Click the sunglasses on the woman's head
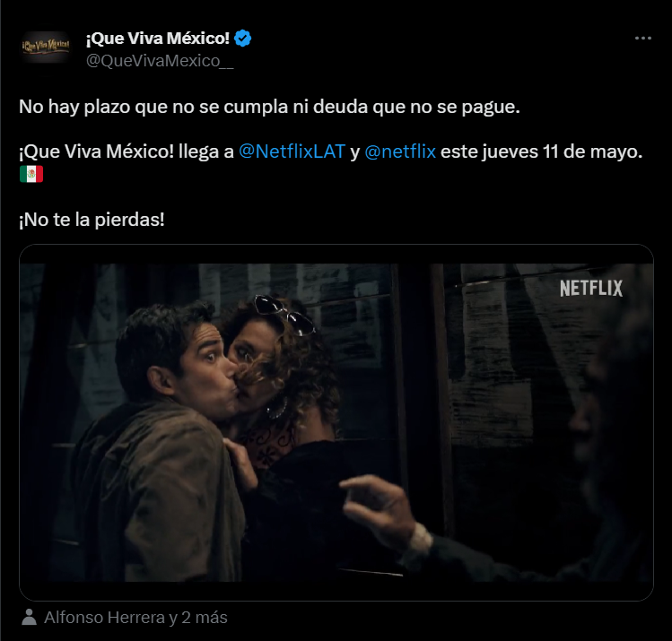 pyautogui.click(x=284, y=315)
